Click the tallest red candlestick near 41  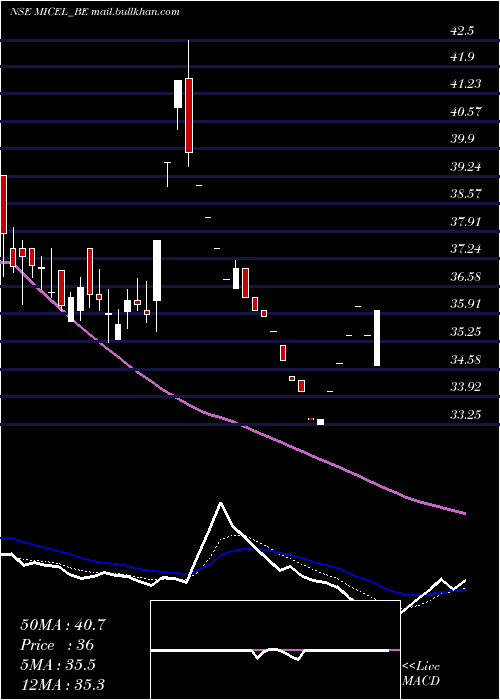point(189,115)
